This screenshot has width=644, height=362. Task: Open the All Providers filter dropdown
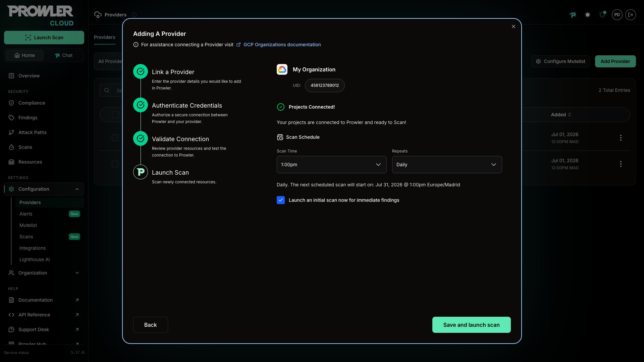click(x=108, y=61)
